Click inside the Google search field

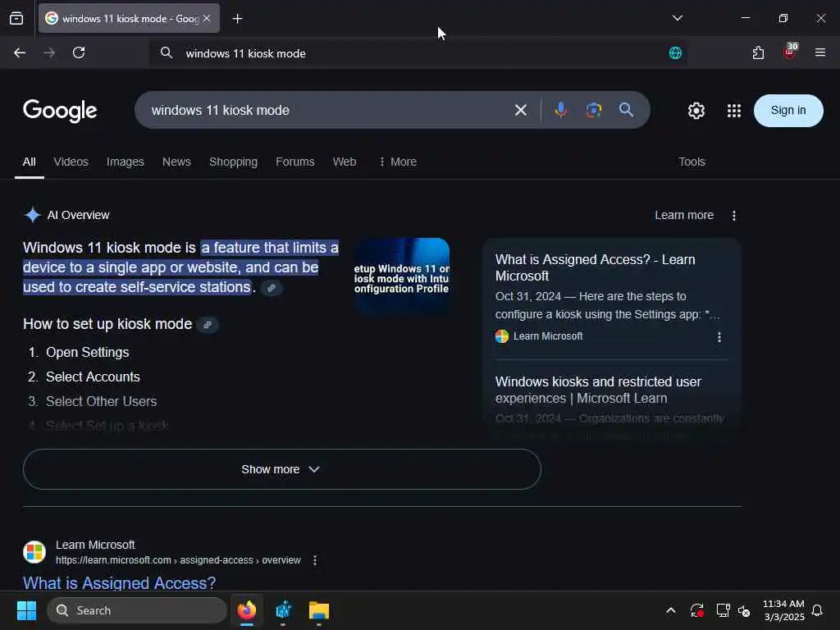tap(326, 111)
